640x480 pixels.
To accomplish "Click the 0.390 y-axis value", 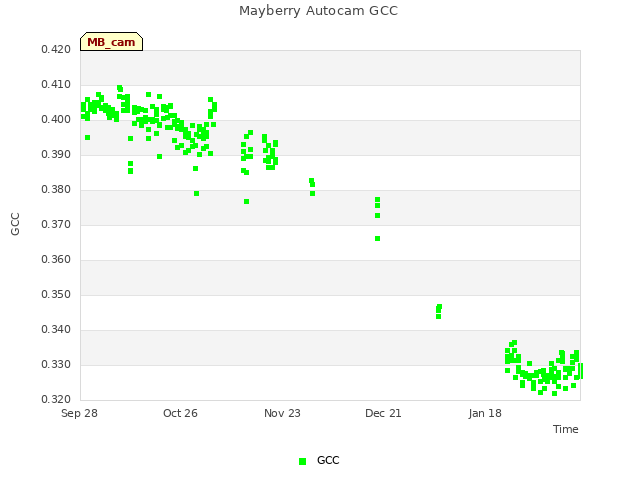I will 56,155.
